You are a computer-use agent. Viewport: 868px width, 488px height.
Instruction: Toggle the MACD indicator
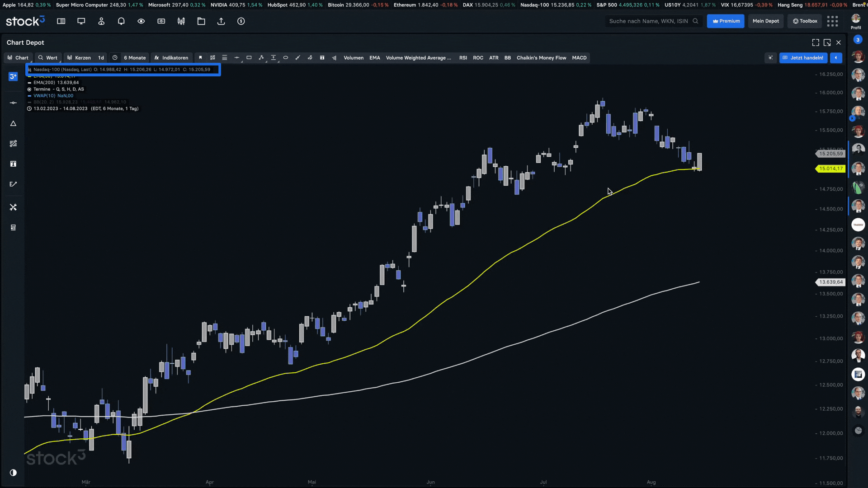coord(579,58)
